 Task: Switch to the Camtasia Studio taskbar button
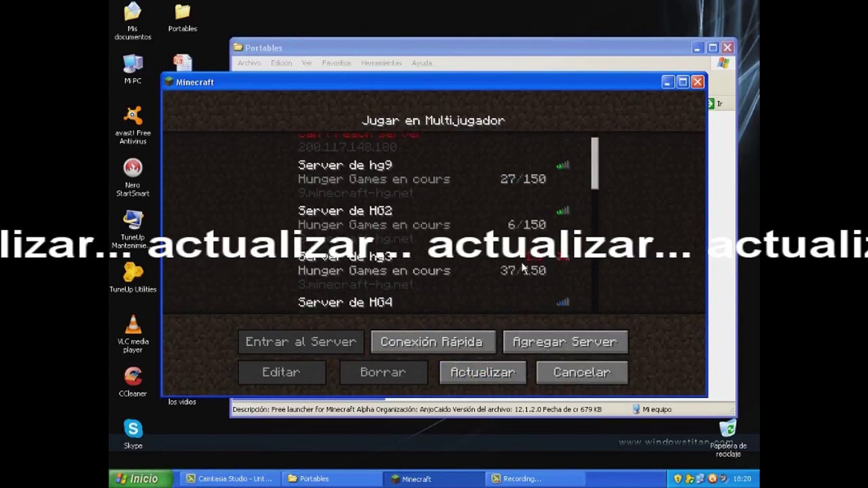[x=230, y=479]
